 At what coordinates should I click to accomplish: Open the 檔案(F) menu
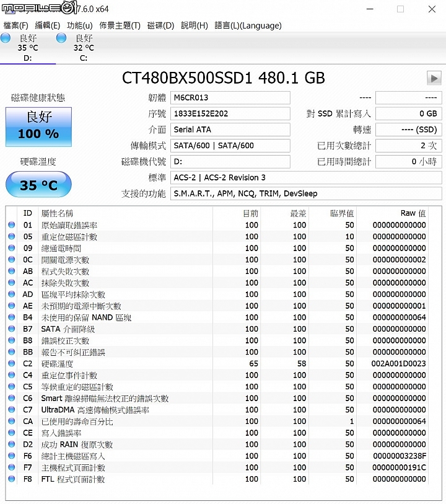15,25
